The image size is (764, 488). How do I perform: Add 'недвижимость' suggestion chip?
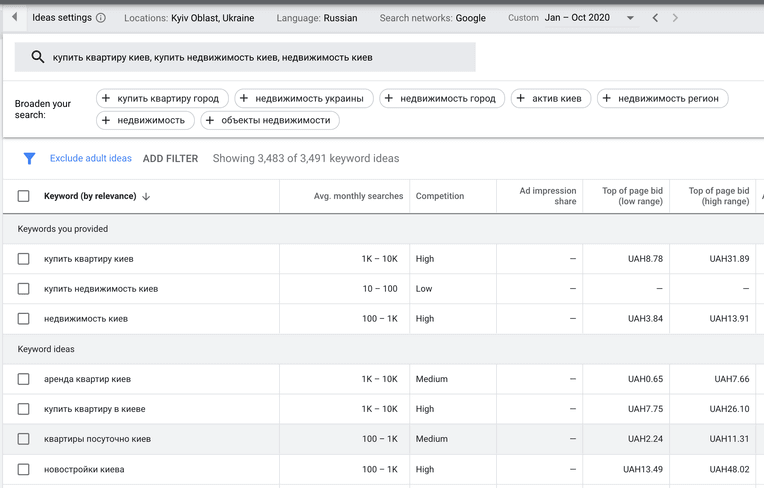tap(145, 120)
